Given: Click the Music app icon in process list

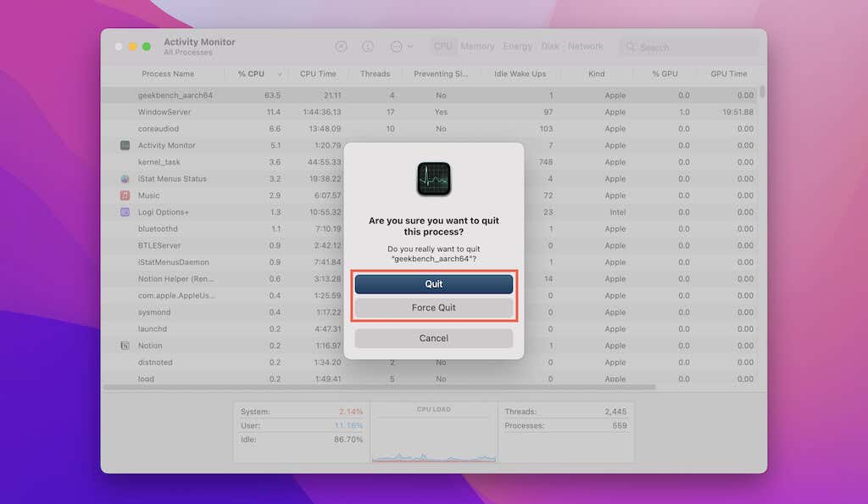Looking at the screenshot, I should 123,195.
